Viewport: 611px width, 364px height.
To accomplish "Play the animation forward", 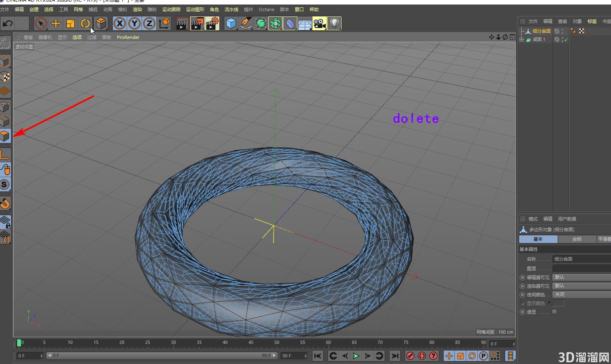I will 356,356.
